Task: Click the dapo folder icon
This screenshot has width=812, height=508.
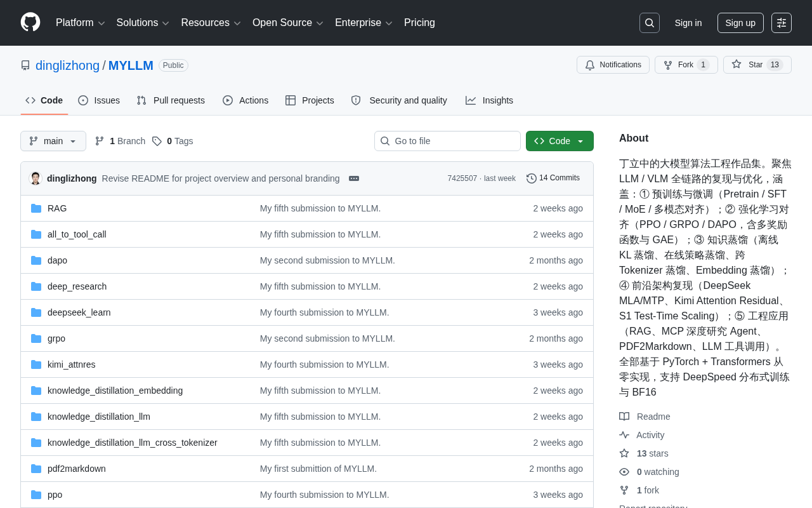Action: pyautogui.click(x=36, y=260)
